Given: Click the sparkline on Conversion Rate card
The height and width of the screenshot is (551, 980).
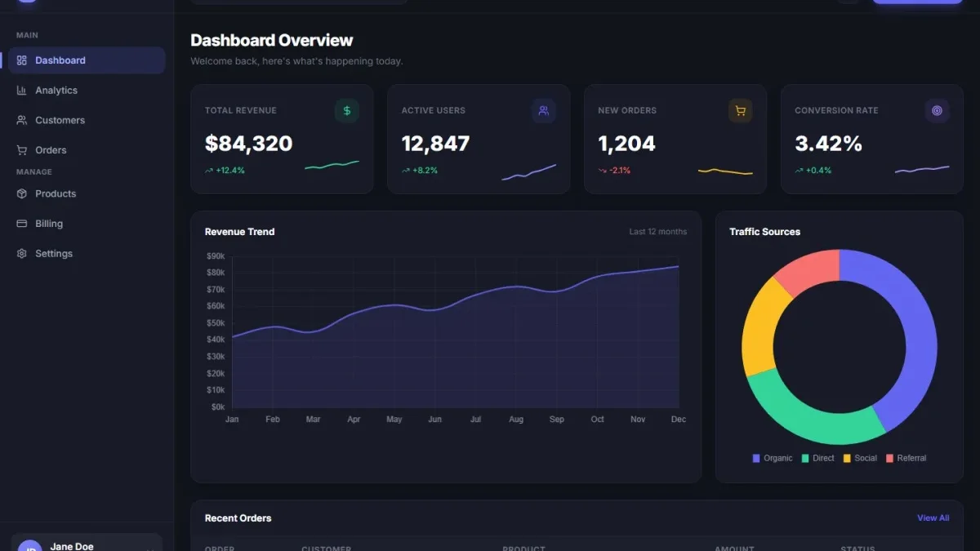Looking at the screenshot, I should coord(922,170).
